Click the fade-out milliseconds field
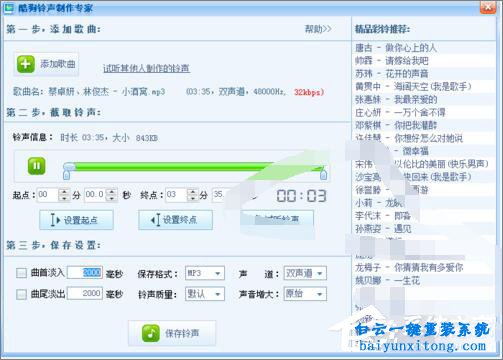The height and width of the screenshot is (360, 503). coord(85,293)
